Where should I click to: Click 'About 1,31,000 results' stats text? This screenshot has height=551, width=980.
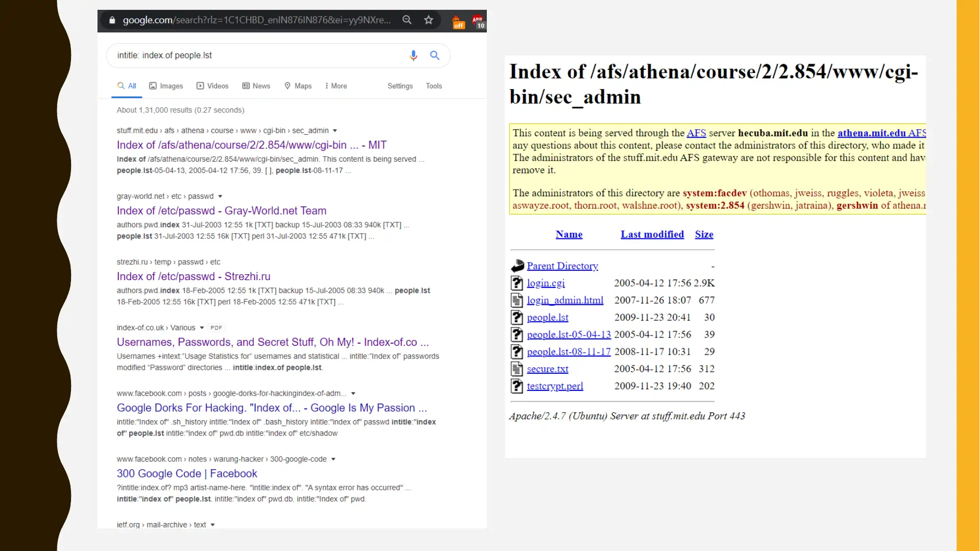[180, 110]
